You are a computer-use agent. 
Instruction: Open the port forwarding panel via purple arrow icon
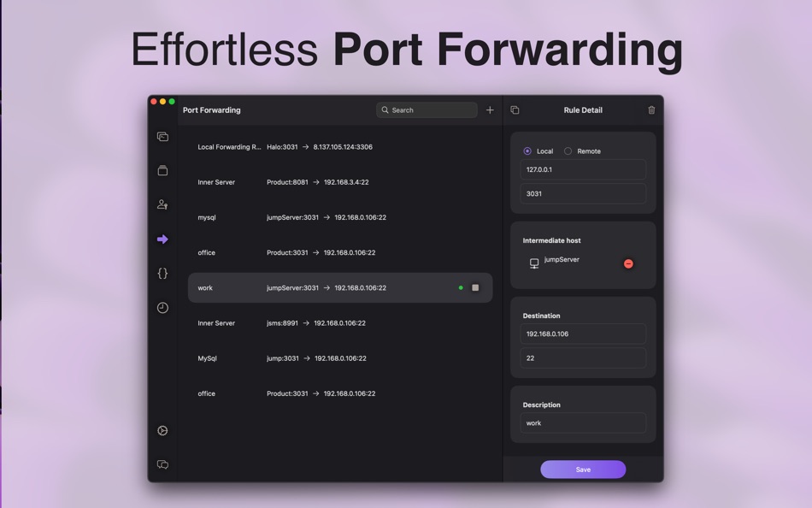click(x=162, y=239)
